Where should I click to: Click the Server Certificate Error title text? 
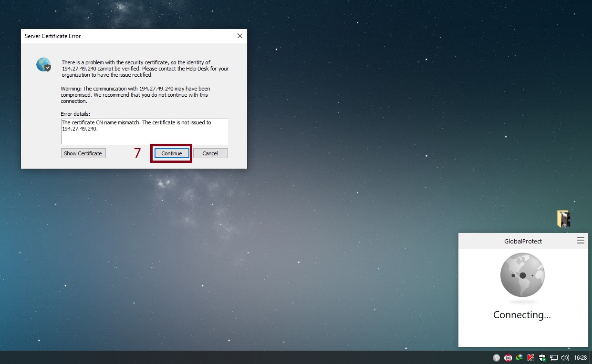click(x=53, y=36)
